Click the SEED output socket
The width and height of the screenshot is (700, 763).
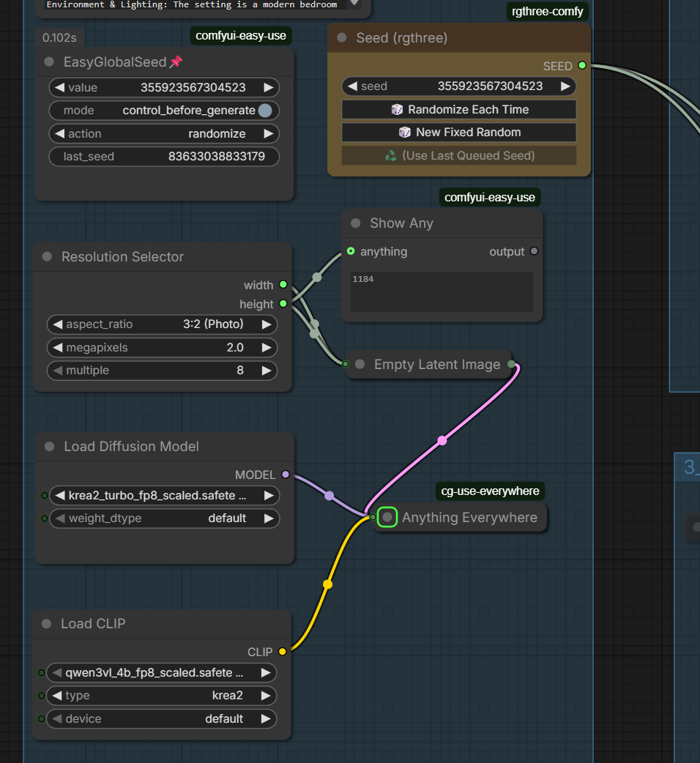coord(582,65)
